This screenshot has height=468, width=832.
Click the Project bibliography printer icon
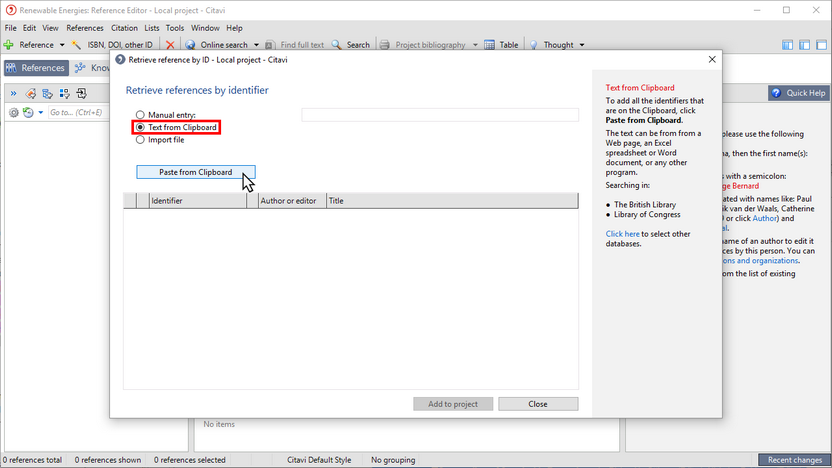[x=385, y=45]
